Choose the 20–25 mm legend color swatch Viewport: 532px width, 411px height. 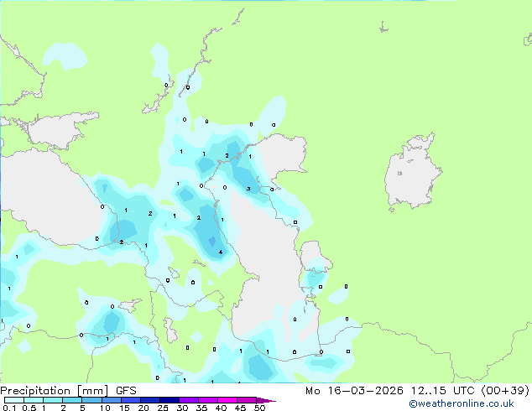pyautogui.click(x=149, y=400)
